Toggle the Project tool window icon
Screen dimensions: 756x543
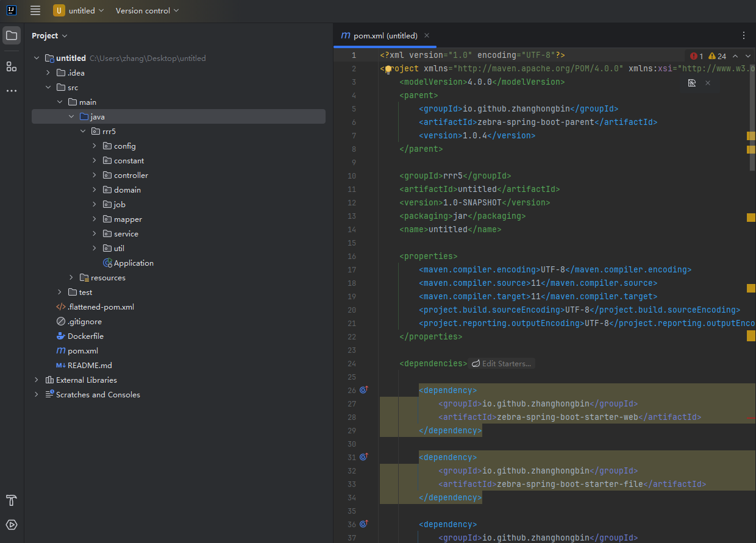pyautogui.click(x=12, y=35)
